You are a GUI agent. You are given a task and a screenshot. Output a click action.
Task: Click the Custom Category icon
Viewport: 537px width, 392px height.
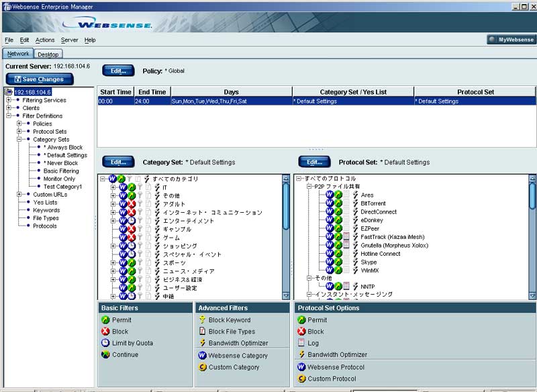(x=203, y=367)
